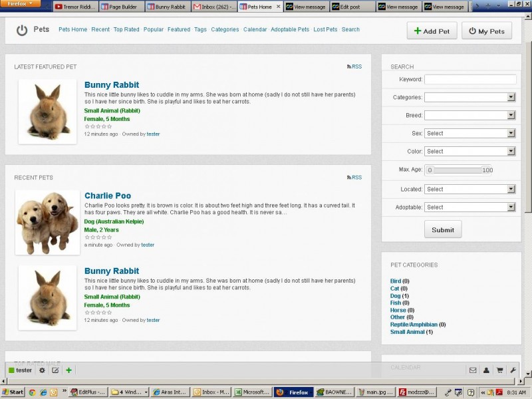Open the Breed dropdown
The image size is (532, 399).
pyautogui.click(x=470, y=115)
